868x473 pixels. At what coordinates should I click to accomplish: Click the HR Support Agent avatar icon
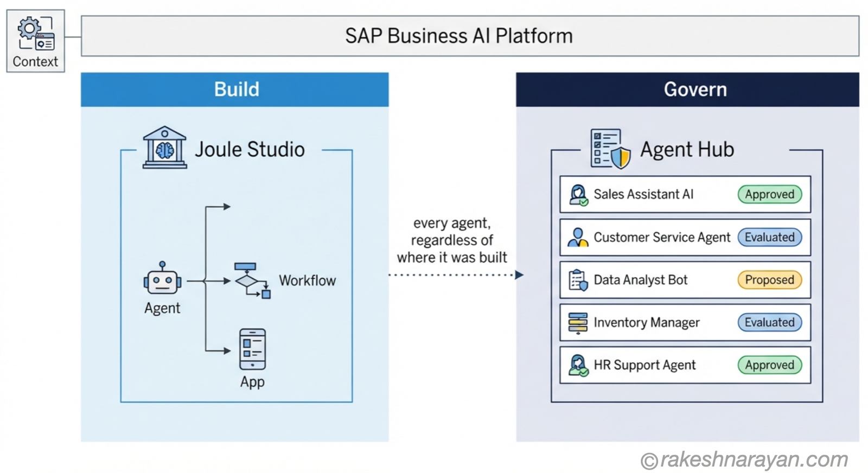pos(578,365)
